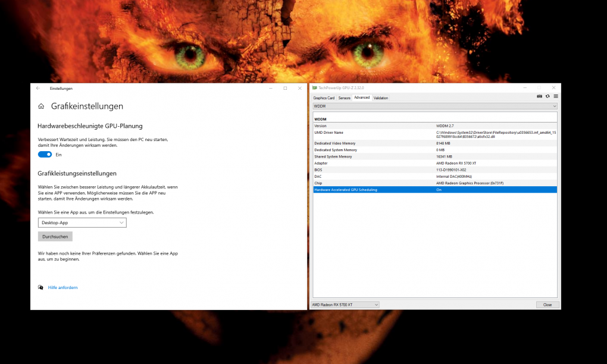This screenshot has width=607, height=364.
Task: Select the Dedicated Video Memory row
Action: (435, 143)
